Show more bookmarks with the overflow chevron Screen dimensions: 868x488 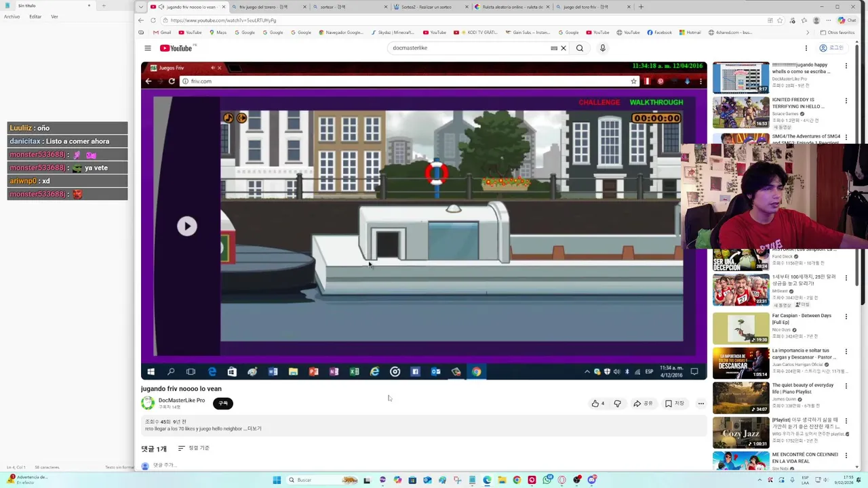point(808,33)
